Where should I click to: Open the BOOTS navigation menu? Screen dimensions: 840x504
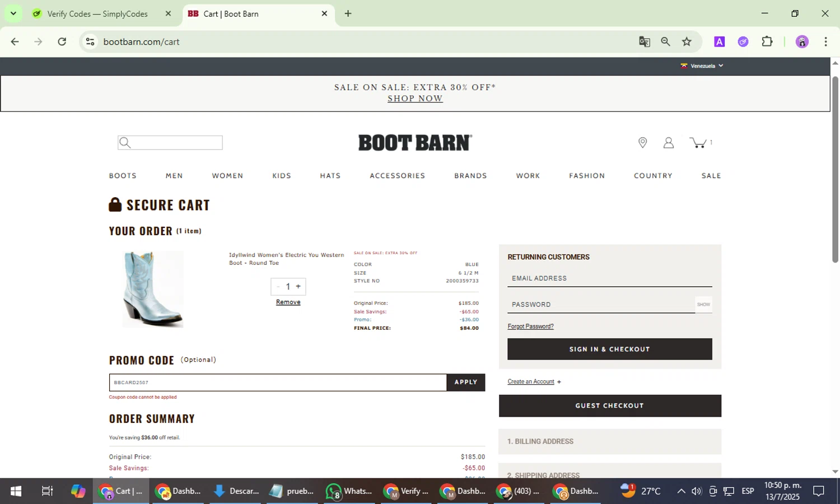pos(123,176)
